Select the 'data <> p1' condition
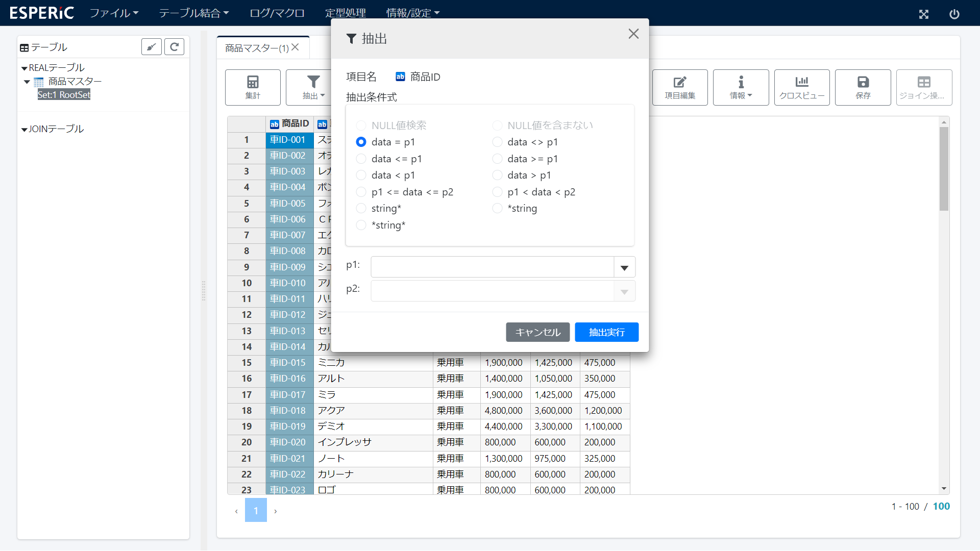980x551 pixels. pyautogui.click(x=497, y=142)
